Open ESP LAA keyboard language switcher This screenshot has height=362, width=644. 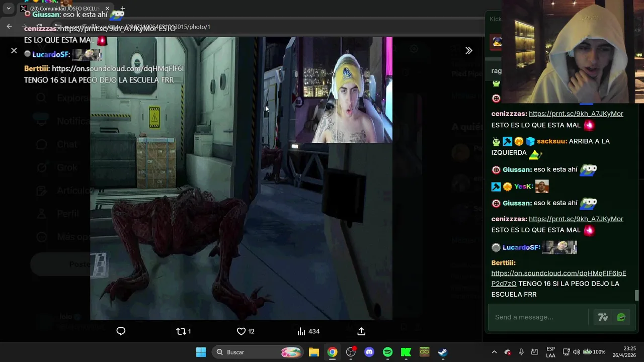pyautogui.click(x=550, y=352)
